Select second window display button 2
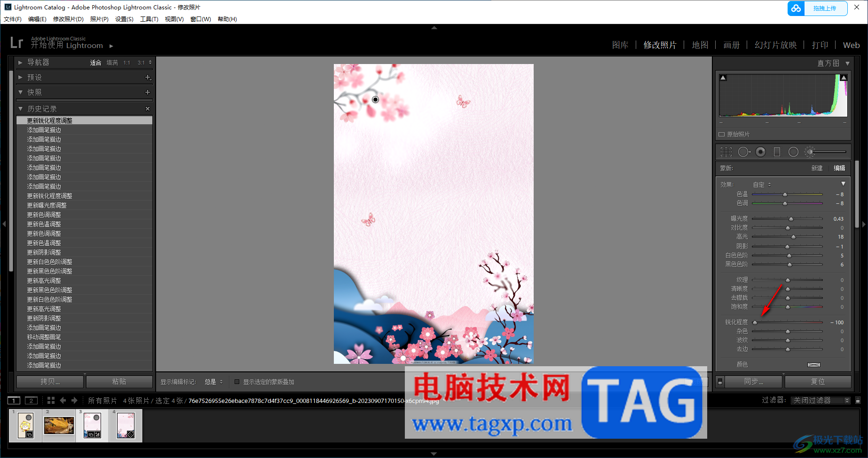This screenshot has height=458, width=868. [x=31, y=401]
